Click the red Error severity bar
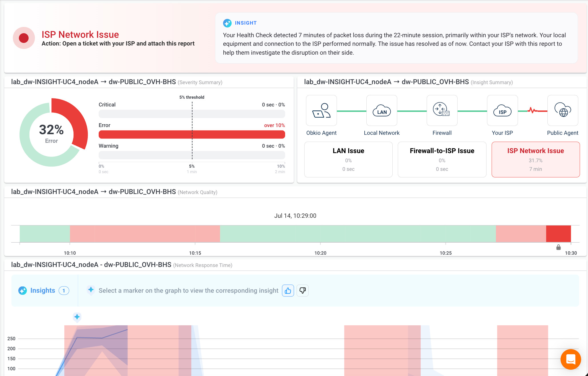The image size is (588, 376). point(192,134)
